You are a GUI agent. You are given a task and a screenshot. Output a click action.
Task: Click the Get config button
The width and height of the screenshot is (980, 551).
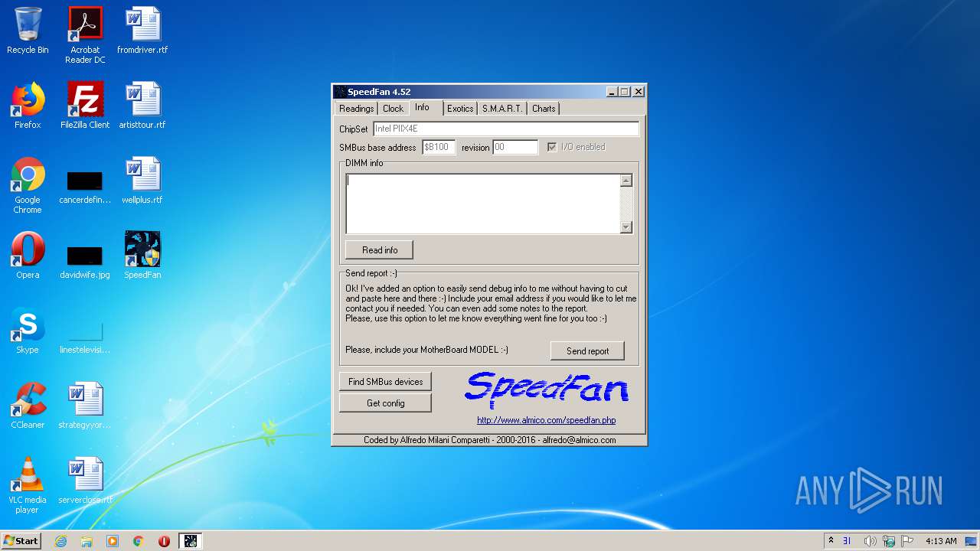pyautogui.click(x=385, y=403)
